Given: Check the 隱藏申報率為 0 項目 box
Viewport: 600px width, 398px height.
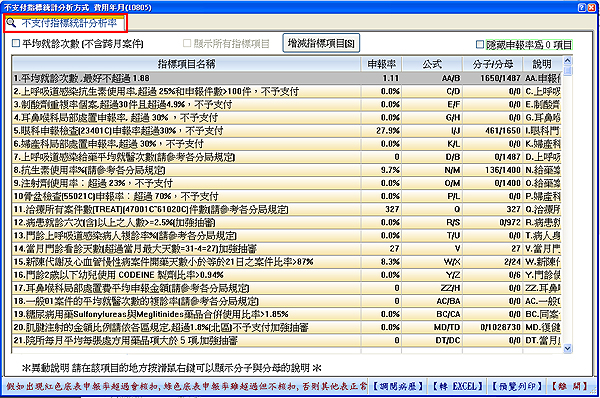Looking at the screenshot, I should tap(480, 45).
